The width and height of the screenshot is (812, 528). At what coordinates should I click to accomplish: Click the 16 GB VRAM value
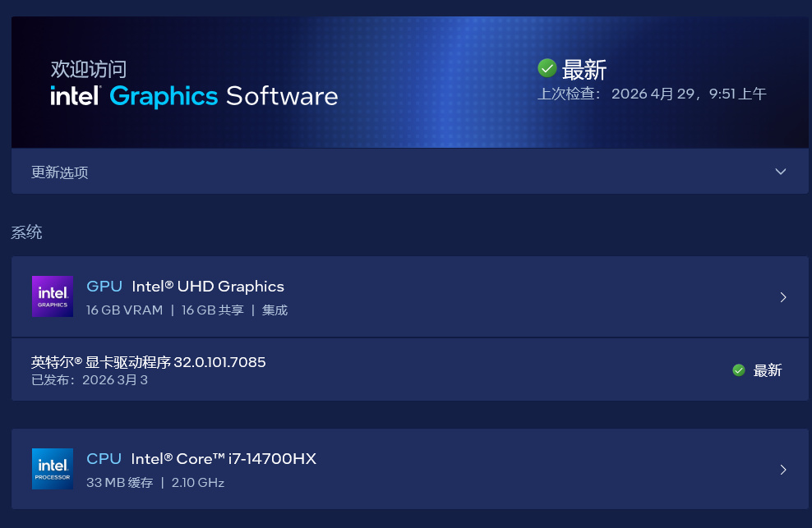124,310
